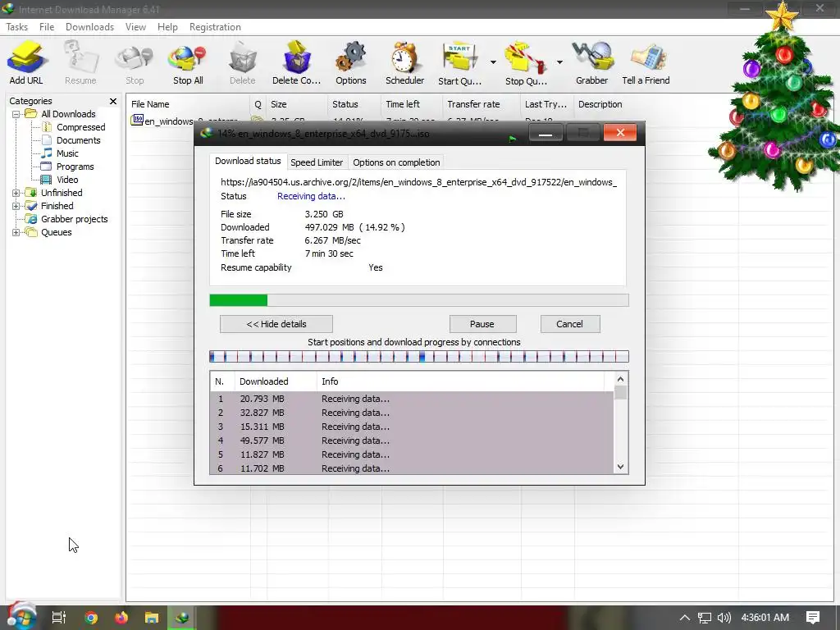Switch to Options on completion tab

(396, 162)
